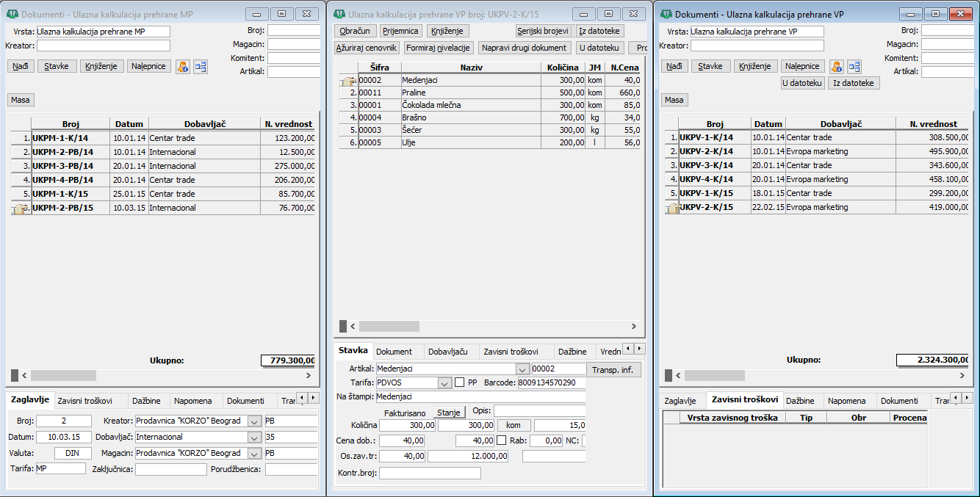The image size is (980, 497).
Task: Click the tab scroll left arrow in the MP documents window
Action: pos(303,398)
